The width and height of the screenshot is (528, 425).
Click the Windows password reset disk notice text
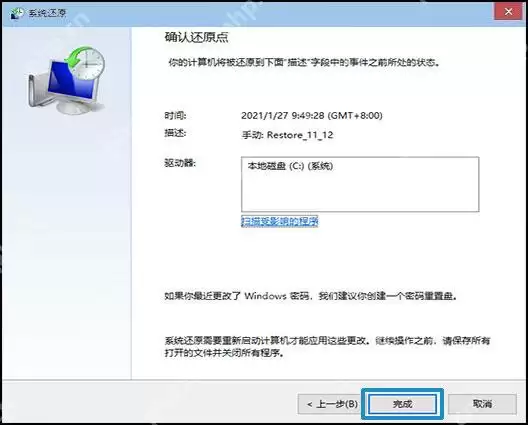[310, 296]
